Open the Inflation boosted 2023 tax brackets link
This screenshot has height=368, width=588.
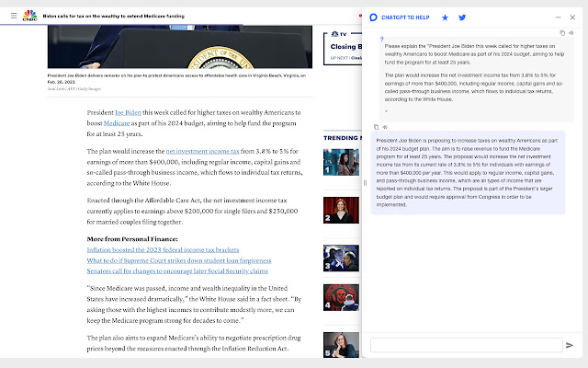163,249
